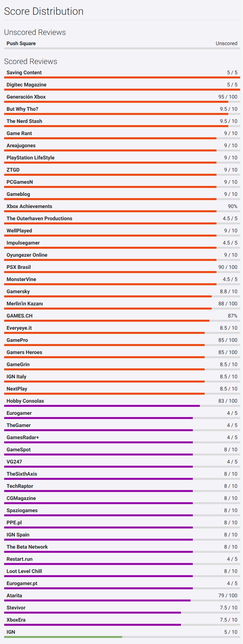Open The Outerhaven Productions review
243x644 pixels.
39,219
